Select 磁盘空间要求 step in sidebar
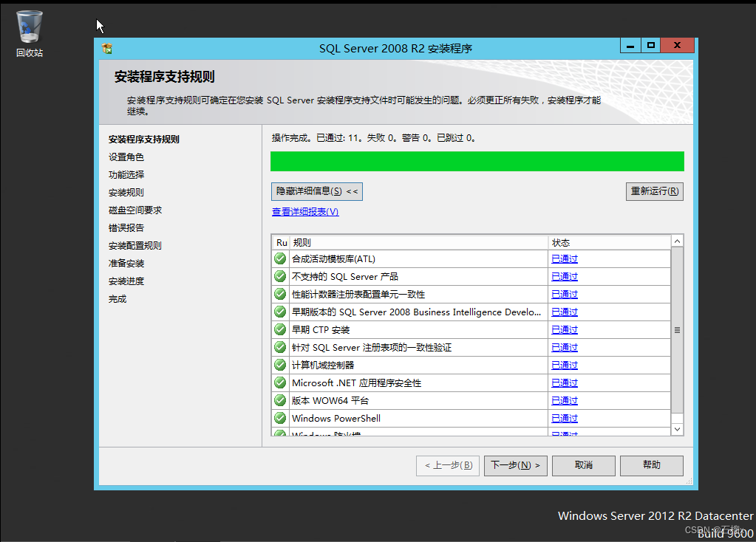Image resolution: width=756 pixels, height=542 pixels. coord(135,210)
